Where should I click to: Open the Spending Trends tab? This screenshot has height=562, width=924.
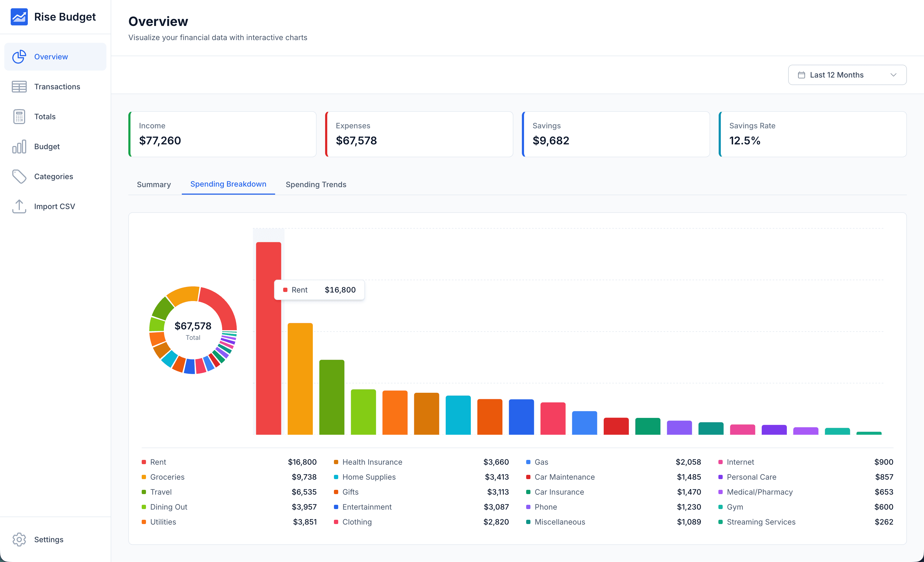point(316,184)
